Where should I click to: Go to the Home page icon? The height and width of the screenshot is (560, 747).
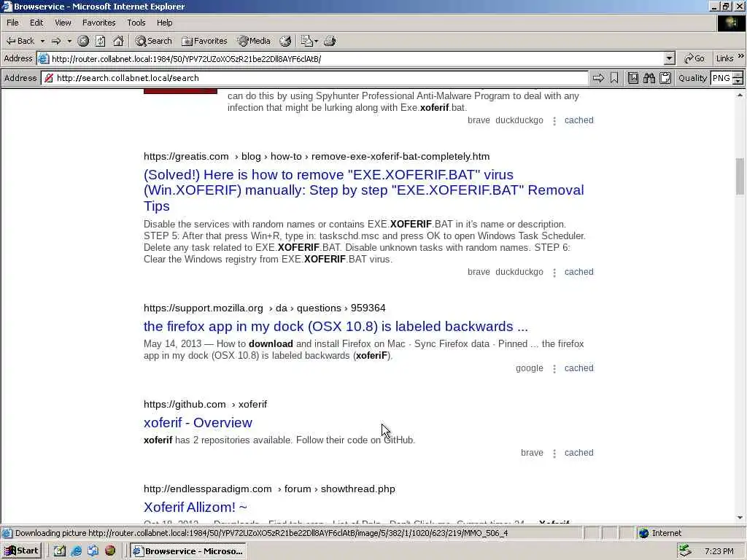(118, 41)
